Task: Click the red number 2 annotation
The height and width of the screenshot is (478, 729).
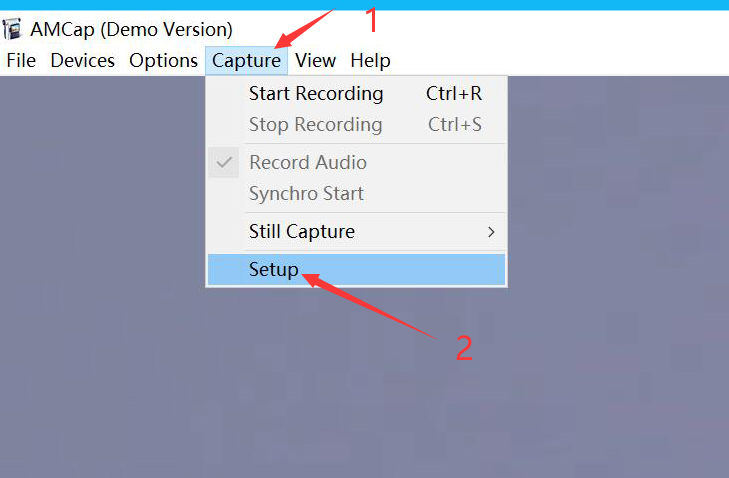Action: [x=464, y=348]
